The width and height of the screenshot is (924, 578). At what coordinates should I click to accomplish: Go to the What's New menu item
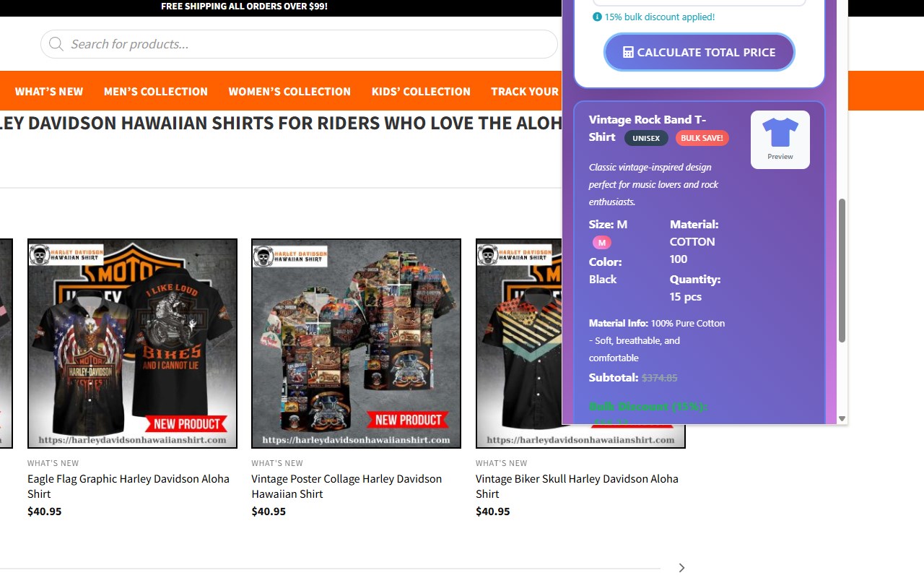[x=49, y=92]
